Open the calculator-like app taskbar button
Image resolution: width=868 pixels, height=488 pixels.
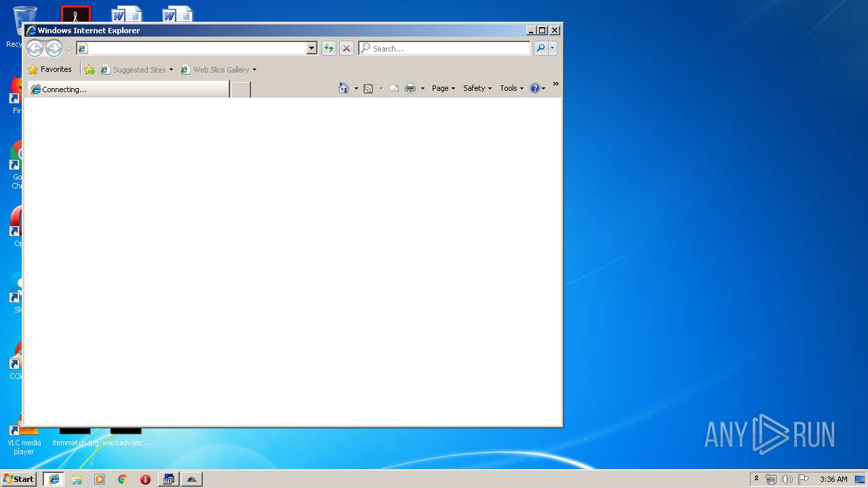pos(168,479)
